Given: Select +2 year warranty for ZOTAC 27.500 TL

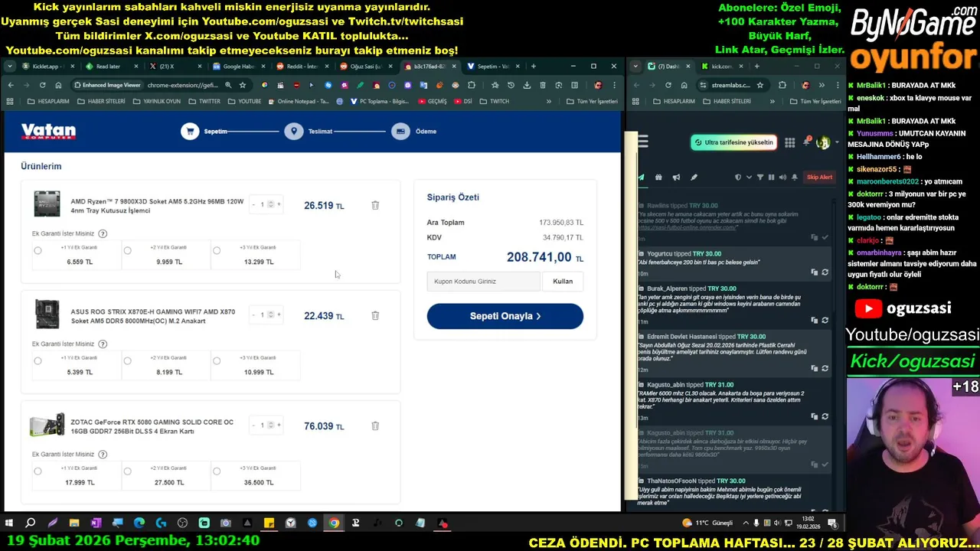Looking at the screenshot, I should point(127,471).
